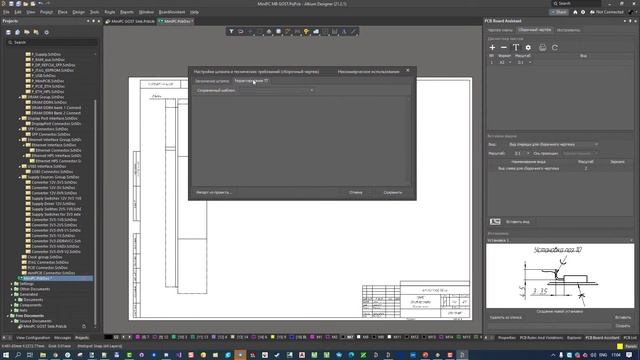This screenshot has height=360, width=640.
Task: Switch to the Заполнение штампа tab in dialog
Action: 212,81
